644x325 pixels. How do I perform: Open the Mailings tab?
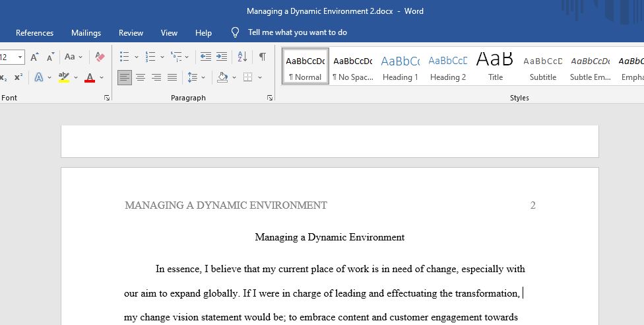(x=86, y=33)
